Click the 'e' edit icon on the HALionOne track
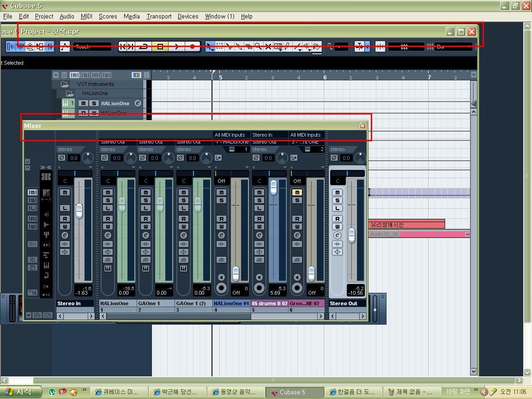The width and height of the screenshot is (532, 399). click(138, 103)
